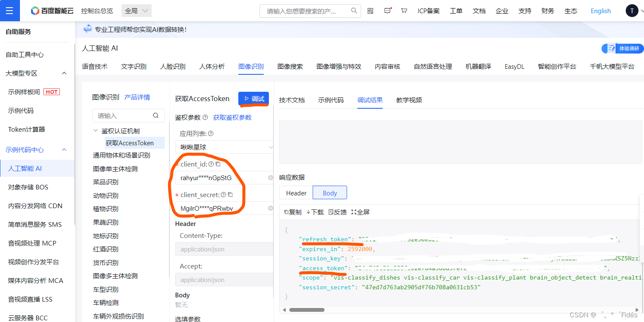The width and height of the screenshot is (644, 322).
Task: Select 通用物体和场景识别 in the tree
Action: (121, 155)
